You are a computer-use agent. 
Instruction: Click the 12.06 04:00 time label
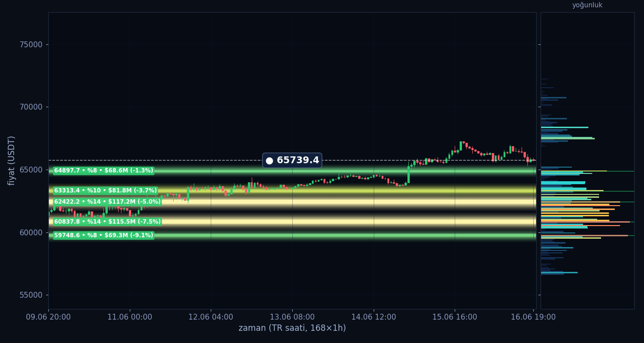click(x=211, y=317)
